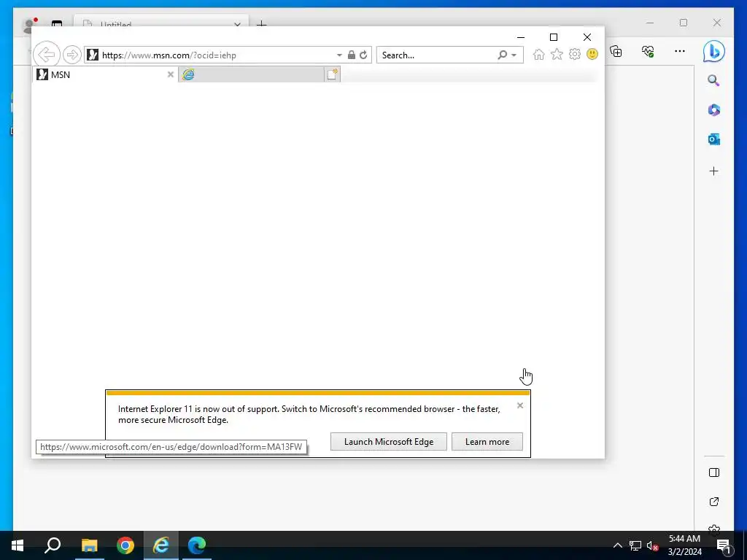Launch Microsoft Edge from notification

389,441
